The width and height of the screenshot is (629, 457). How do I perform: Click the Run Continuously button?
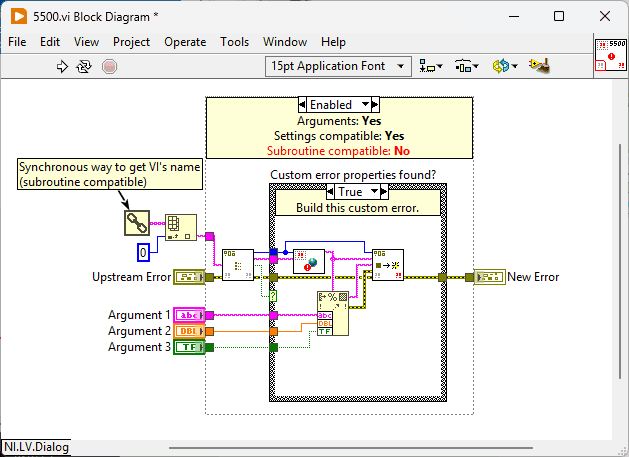tap(84, 66)
